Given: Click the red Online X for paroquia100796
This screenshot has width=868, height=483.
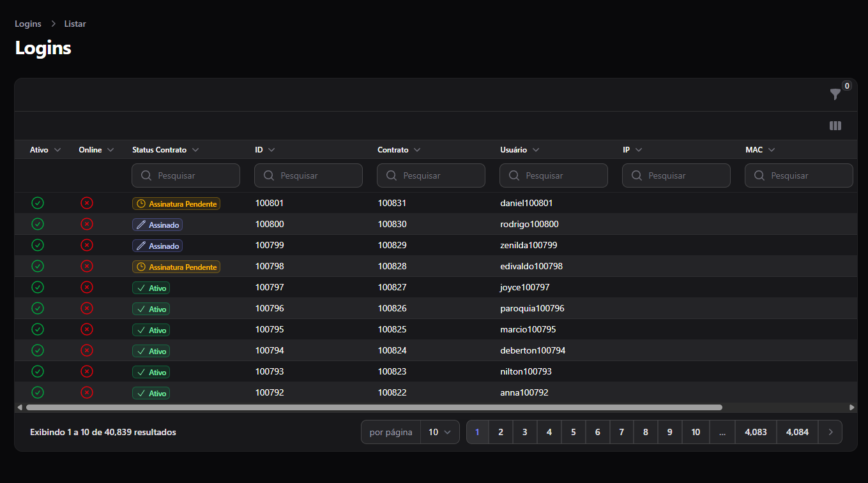Looking at the screenshot, I should tap(87, 308).
